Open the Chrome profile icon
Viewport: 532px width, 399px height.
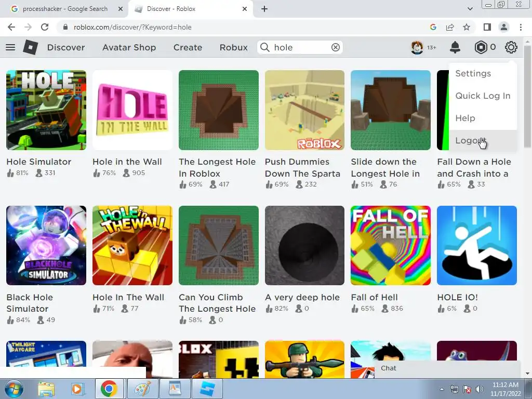coord(504,27)
